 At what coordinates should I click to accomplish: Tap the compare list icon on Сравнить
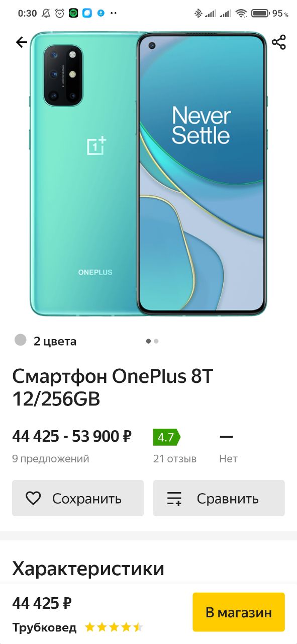pyautogui.click(x=174, y=499)
